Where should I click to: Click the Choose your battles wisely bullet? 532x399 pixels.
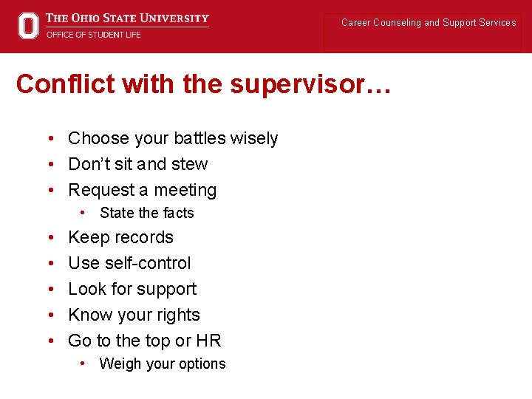(x=173, y=138)
